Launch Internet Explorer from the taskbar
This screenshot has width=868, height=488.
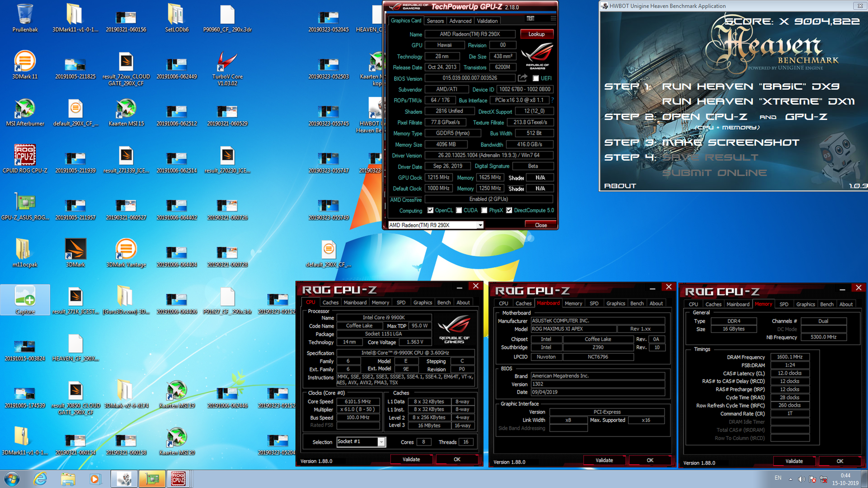[40, 479]
